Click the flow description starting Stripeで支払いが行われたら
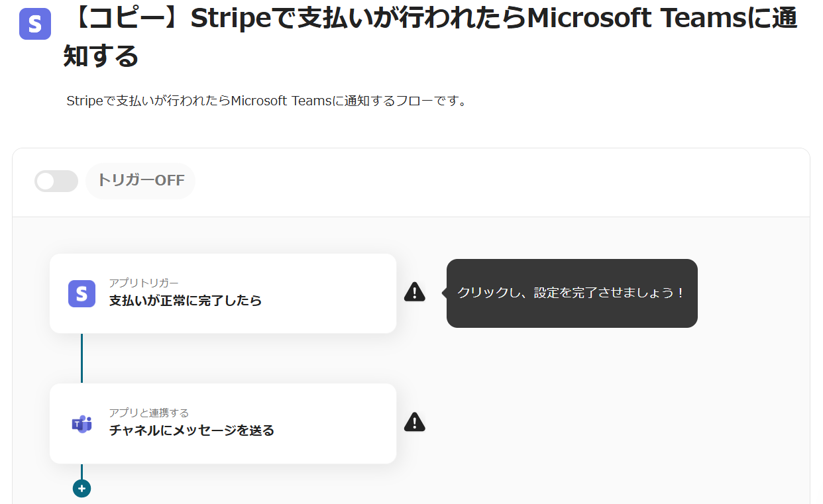The width and height of the screenshot is (823, 504). pos(266,101)
